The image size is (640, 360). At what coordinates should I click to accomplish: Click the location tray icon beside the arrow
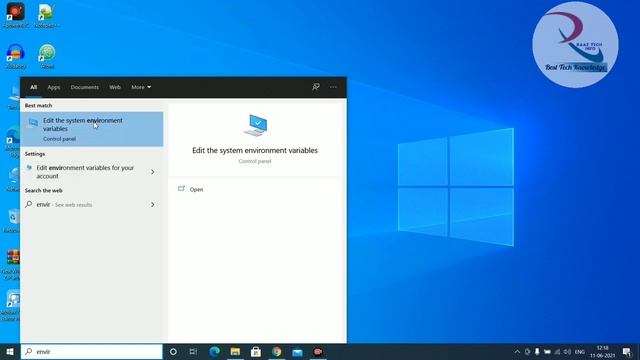coord(527,352)
